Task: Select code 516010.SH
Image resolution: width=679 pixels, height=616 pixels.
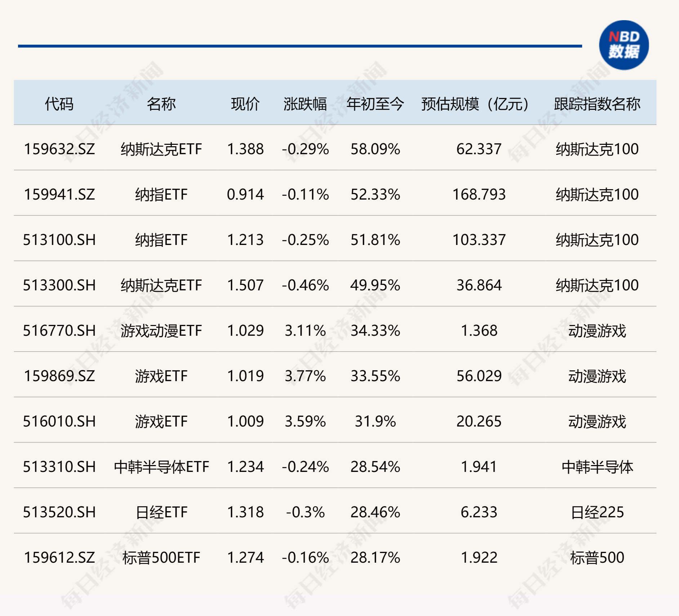Action: (59, 421)
